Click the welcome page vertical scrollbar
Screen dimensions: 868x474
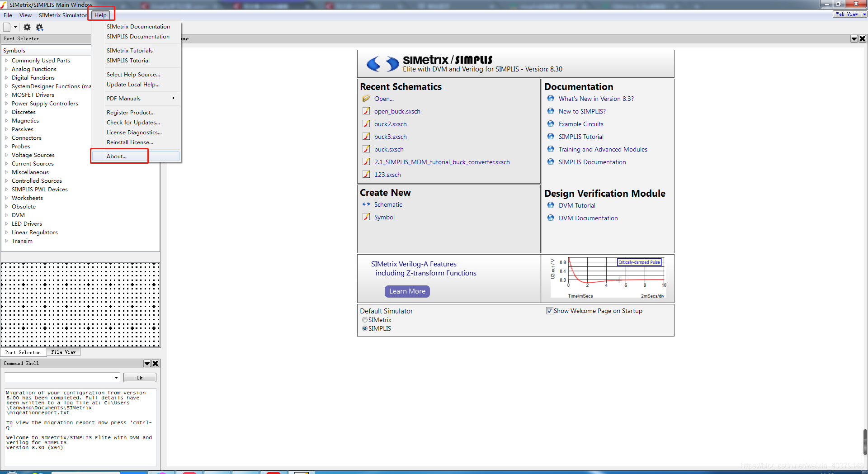pos(865,442)
